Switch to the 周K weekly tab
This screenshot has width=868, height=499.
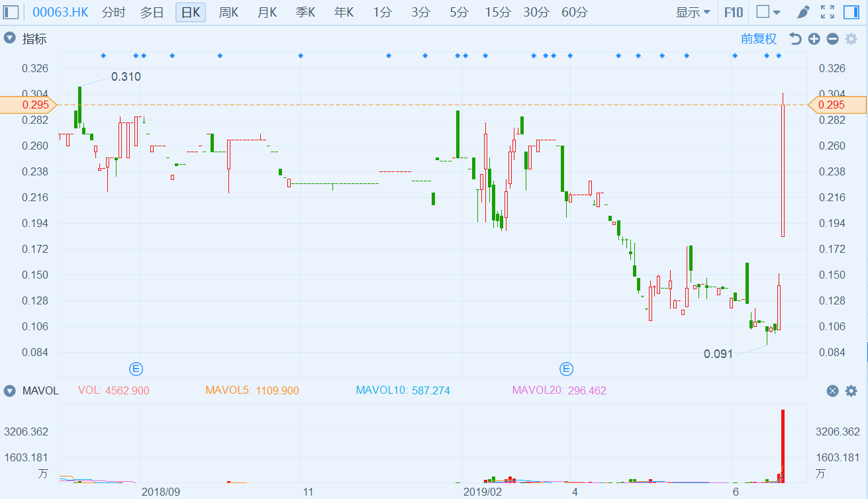(x=228, y=12)
